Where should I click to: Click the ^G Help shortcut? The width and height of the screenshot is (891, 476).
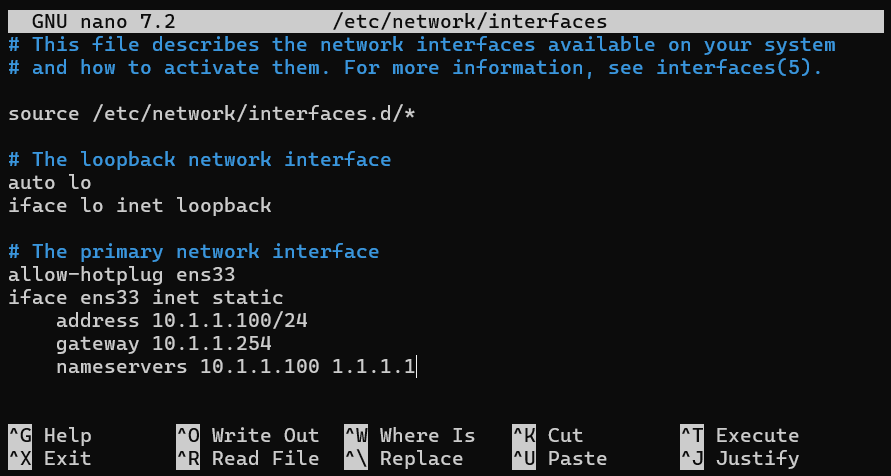click(50, 436)
